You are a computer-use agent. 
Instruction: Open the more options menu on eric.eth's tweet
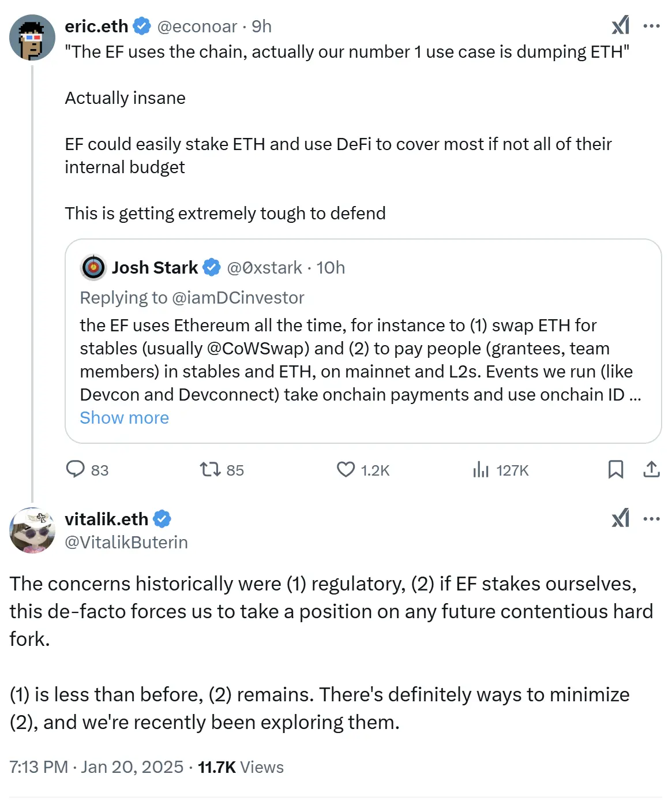coord(651,26)
